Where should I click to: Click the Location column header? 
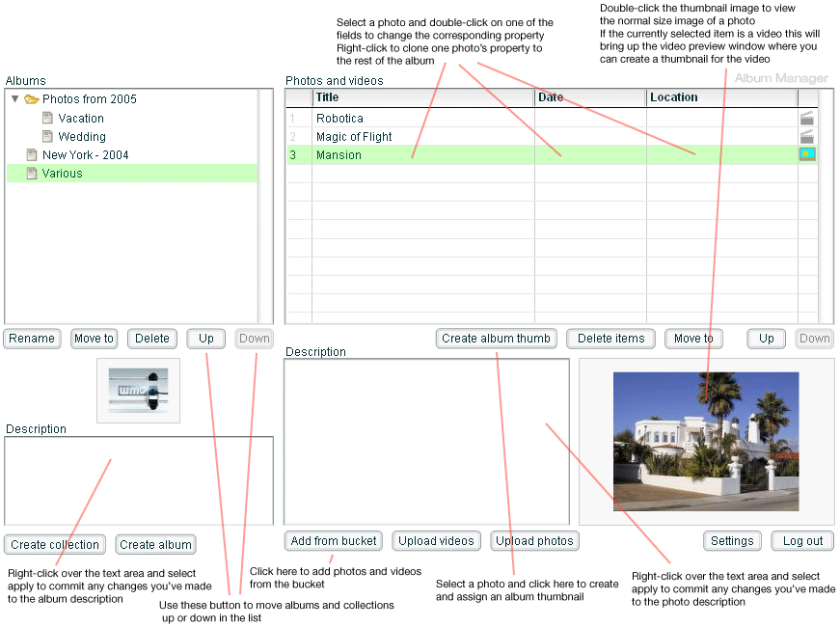(x=722, y=97)
